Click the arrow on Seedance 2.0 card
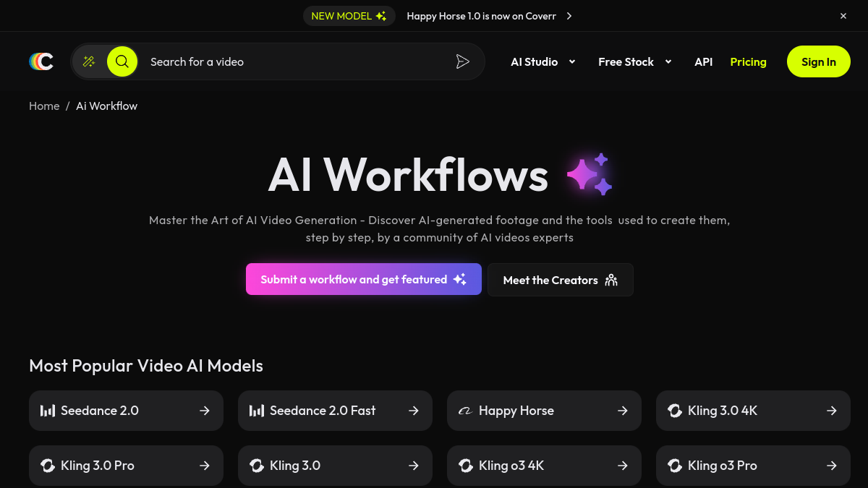Image resolution: width=868 pixels, height=488 pixels. pos(205,411)
